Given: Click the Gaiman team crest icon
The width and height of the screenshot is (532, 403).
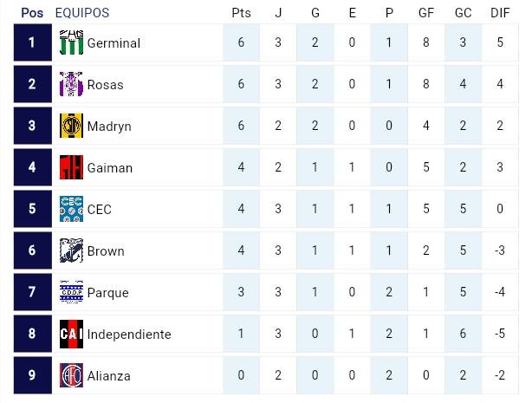Looking at the screenshot, I should coord(71,168).
